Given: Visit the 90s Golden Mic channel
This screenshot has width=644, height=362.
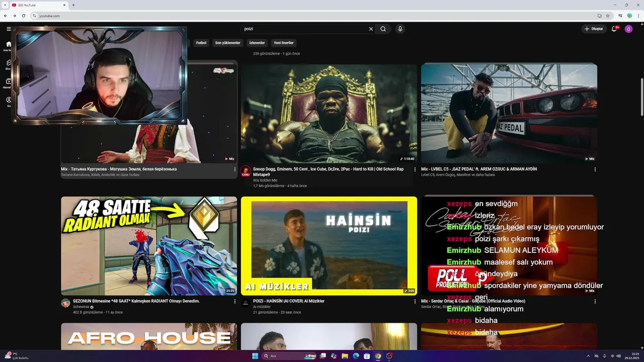Looking at the screenshot, I should point(265,180).
